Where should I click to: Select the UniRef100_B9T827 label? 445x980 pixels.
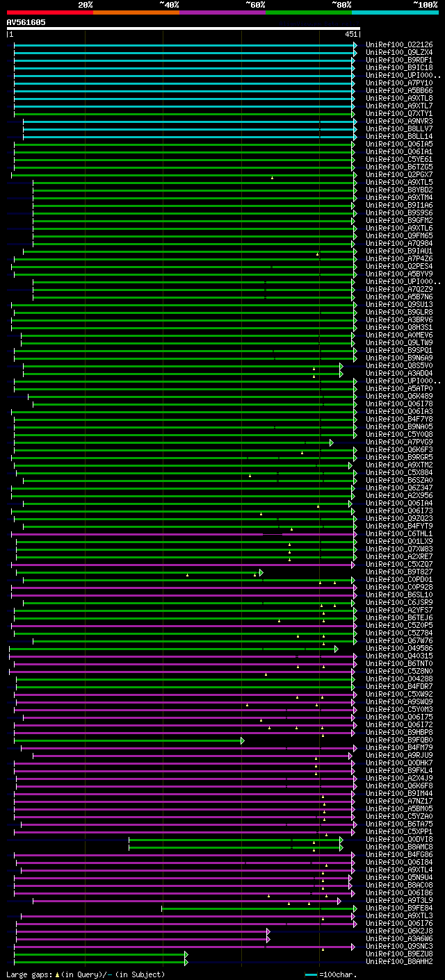399,572
